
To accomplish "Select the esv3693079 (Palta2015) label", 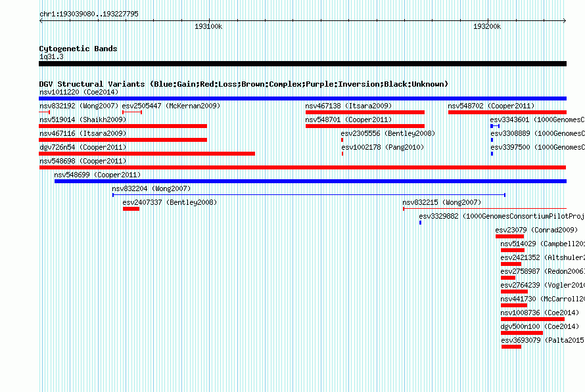I will pyautogui.click(x=543, y=340).
